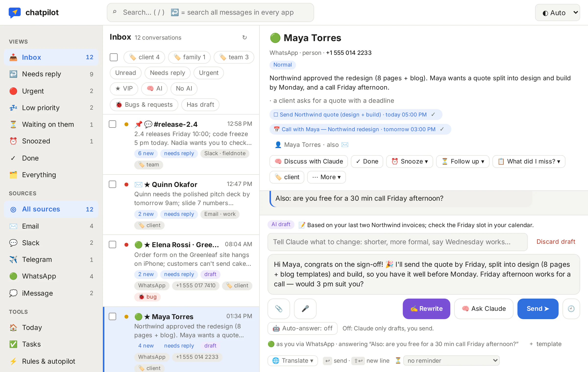
Task: Focus the top search messages field
Action: coord(210,12)
